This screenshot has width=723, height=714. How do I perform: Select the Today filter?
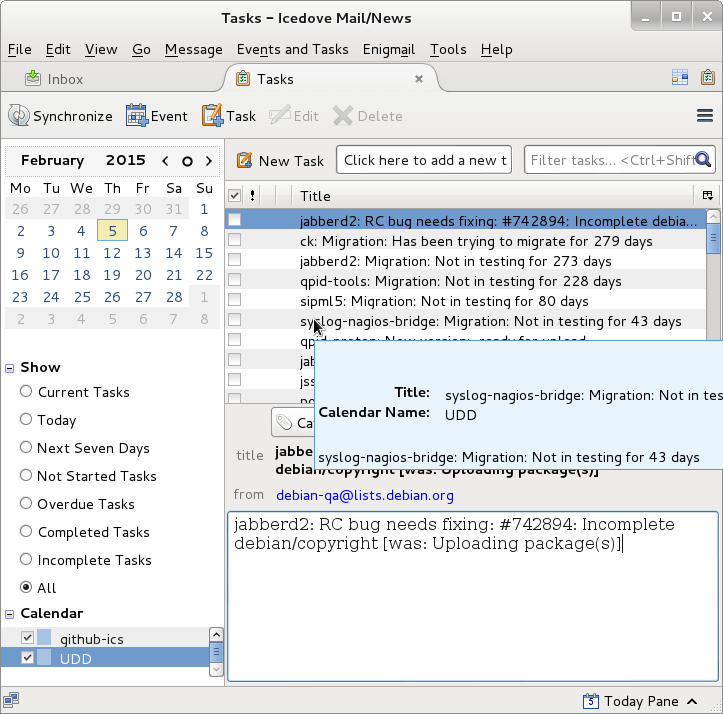tap(26, 419)
